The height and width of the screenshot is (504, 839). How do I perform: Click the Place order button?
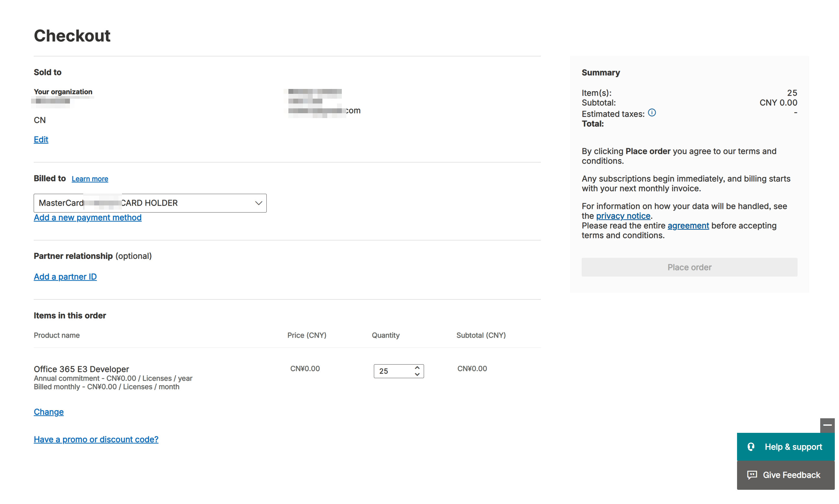[689, 267]
